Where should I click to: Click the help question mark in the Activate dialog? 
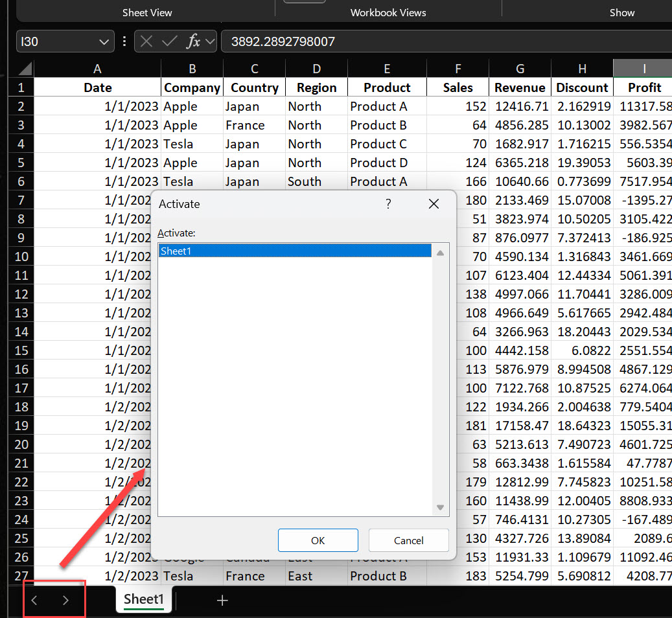388,203
